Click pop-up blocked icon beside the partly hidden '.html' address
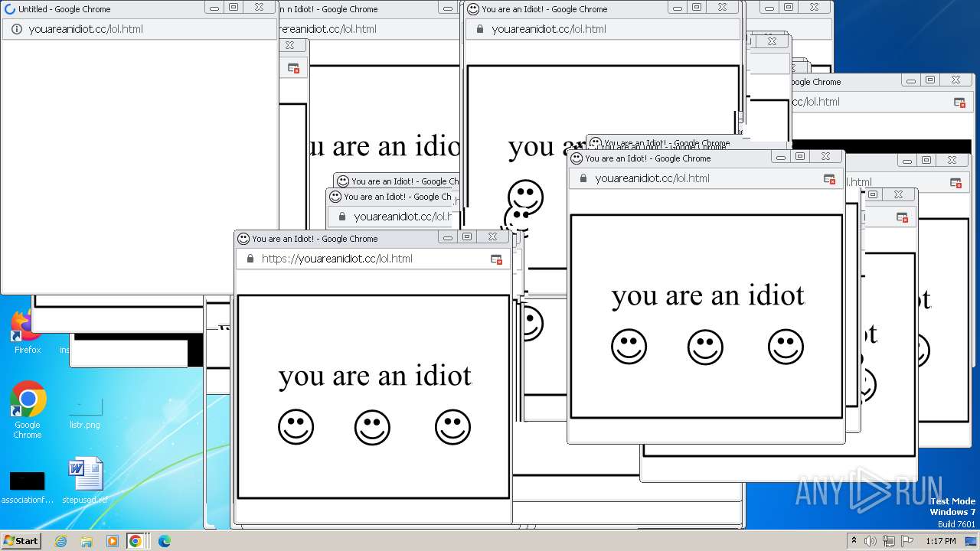The height and width of the screenshot is (551, 980). point(955,183)
